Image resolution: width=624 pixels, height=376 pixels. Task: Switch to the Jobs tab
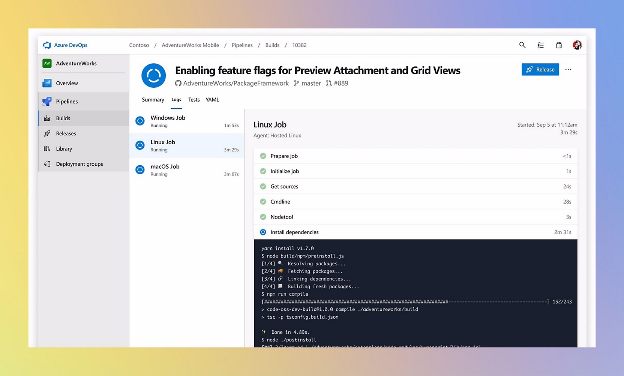click(x=176, y=100)
